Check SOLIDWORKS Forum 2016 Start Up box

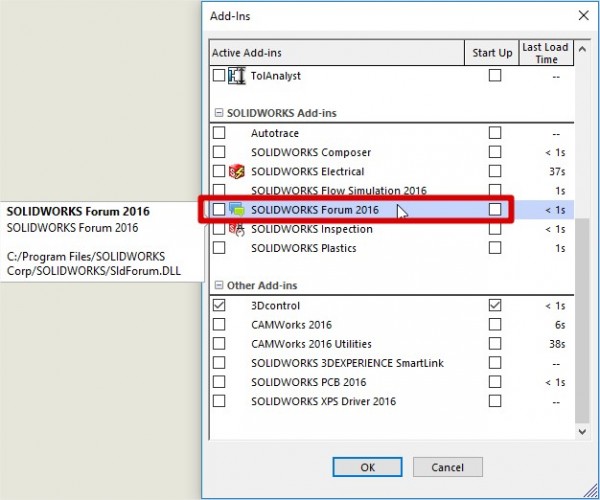click(x=495, y=209)
